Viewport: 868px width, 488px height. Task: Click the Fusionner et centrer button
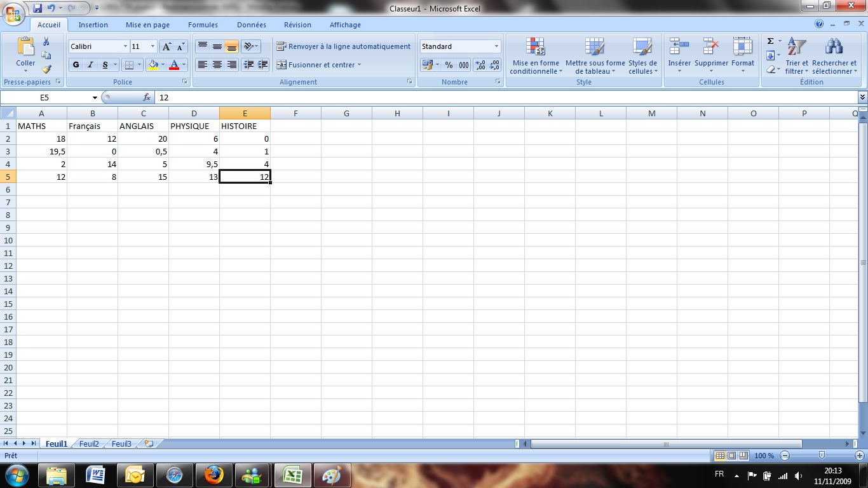(x=318, y=65)
